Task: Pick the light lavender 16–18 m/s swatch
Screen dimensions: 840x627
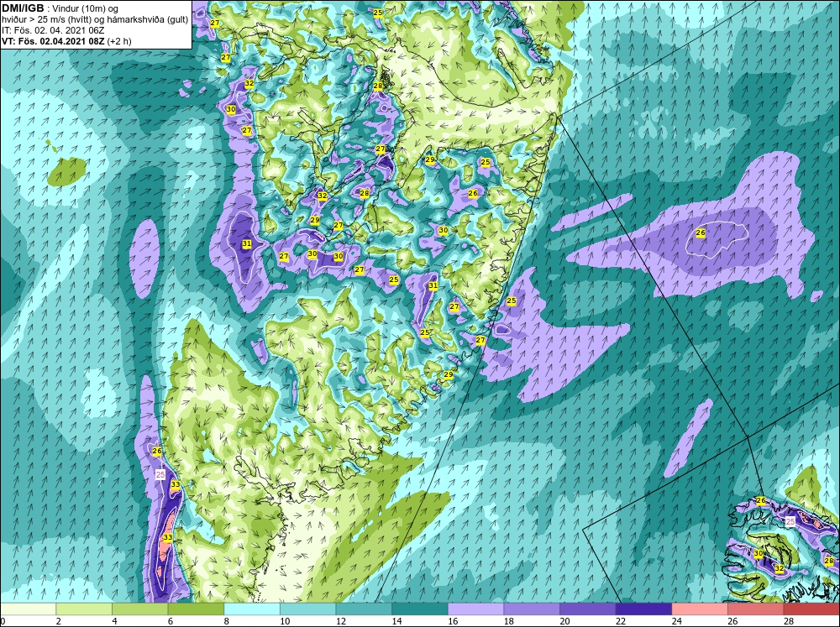Action: coord(475,609)
